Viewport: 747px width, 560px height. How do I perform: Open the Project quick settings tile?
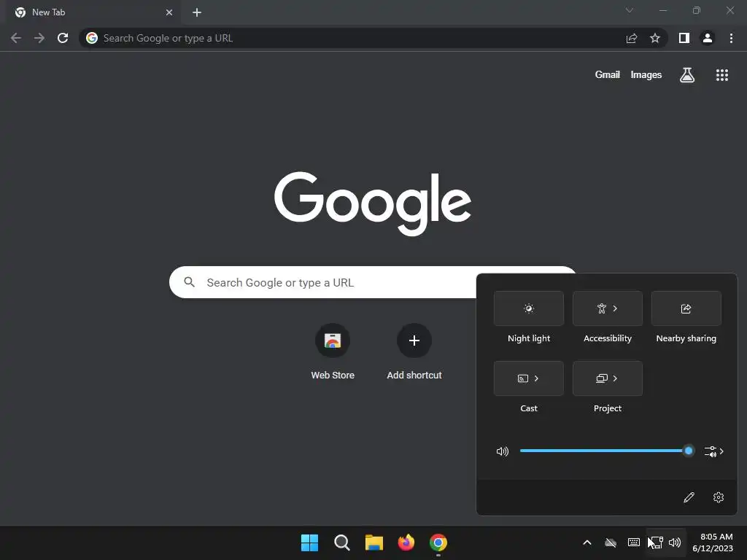(608, 378)
